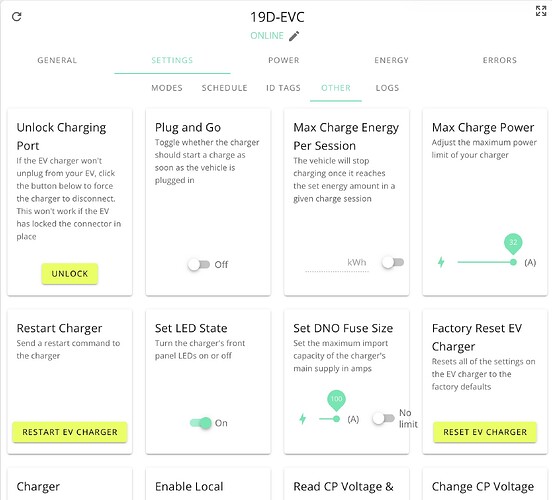Click the pencil edit icon beside ONLINE
The width and height of the screenshot is (552, 500).
point(294,36)
